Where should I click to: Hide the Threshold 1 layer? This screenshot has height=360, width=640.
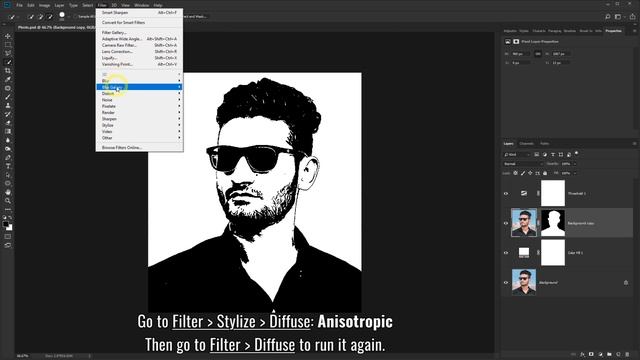506,193
